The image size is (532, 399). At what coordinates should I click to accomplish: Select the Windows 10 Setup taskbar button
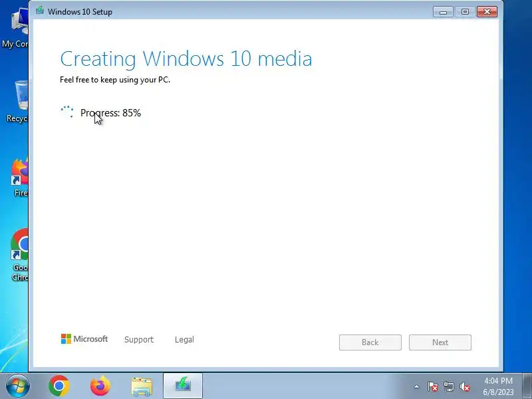(183, 386)
